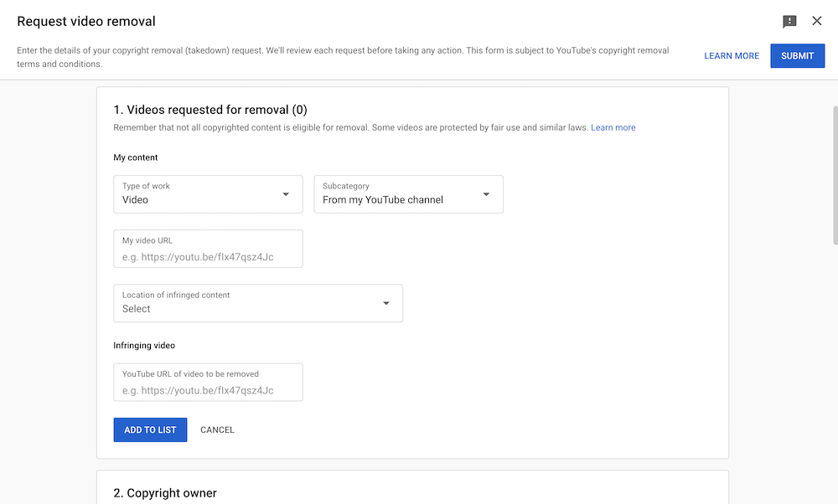Open the Type of work dropdown

click(208, 194)
